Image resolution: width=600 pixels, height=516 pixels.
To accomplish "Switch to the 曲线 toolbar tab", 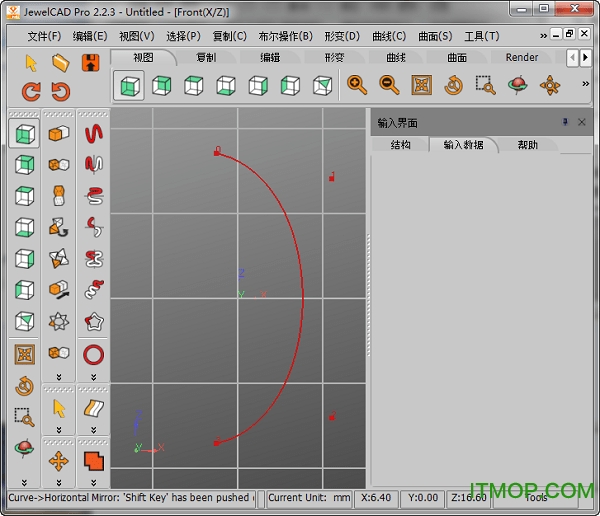I will (x=396, y=57).
